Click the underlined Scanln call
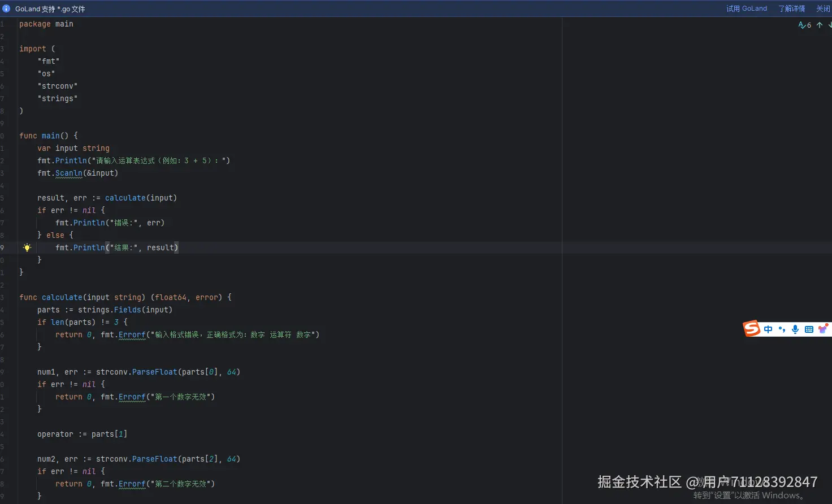Viewport: 832px width, 504px height. 69,173
